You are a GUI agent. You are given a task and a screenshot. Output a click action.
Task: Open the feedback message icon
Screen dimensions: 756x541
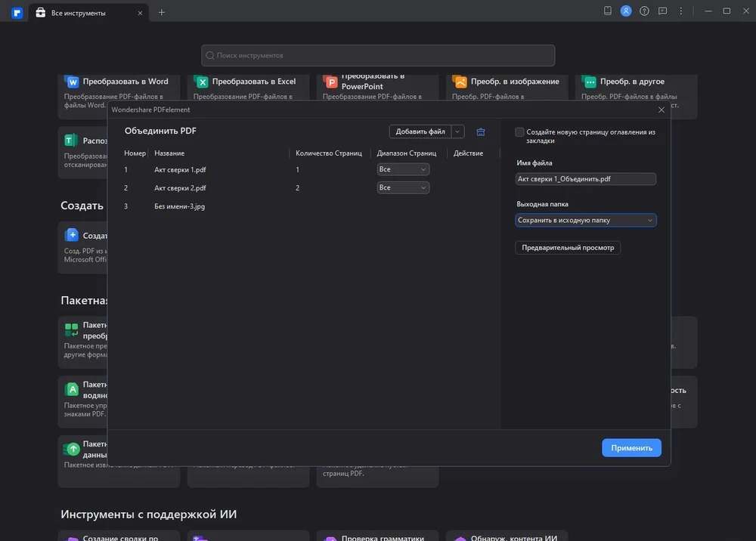click(x=662, y=11)
